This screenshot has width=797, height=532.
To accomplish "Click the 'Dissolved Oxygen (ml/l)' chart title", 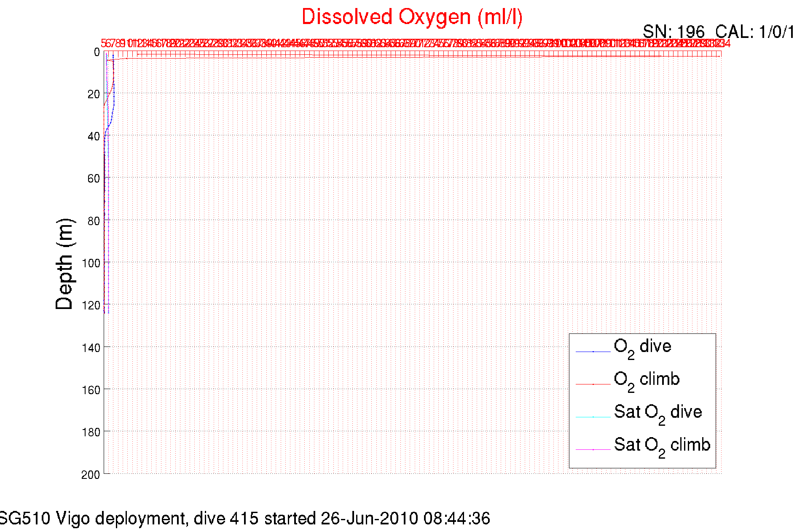I will pyautogui.click(x=412, y=17).
